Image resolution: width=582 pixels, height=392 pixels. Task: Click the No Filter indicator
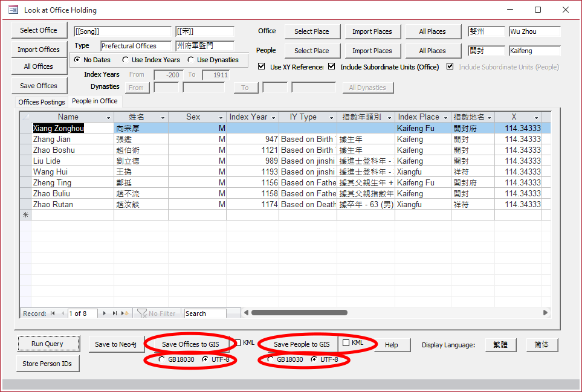coord(157,313)
